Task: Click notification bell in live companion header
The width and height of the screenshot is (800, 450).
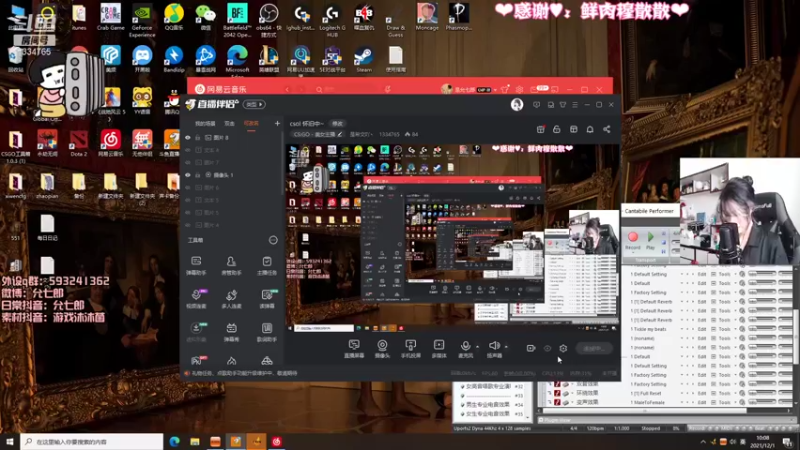Action: pyautogui.click(x=590, y=129)
